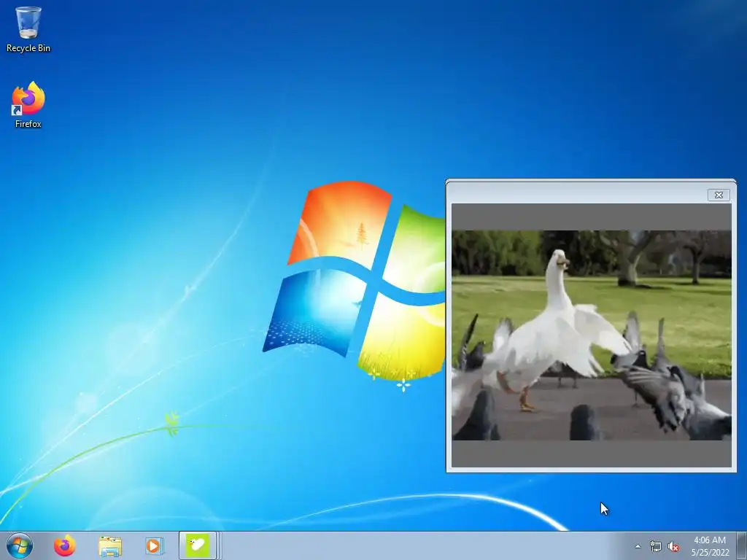Open the Recycle Bin desktop icon
The image size is (747, 560).
tap(28, 29)
